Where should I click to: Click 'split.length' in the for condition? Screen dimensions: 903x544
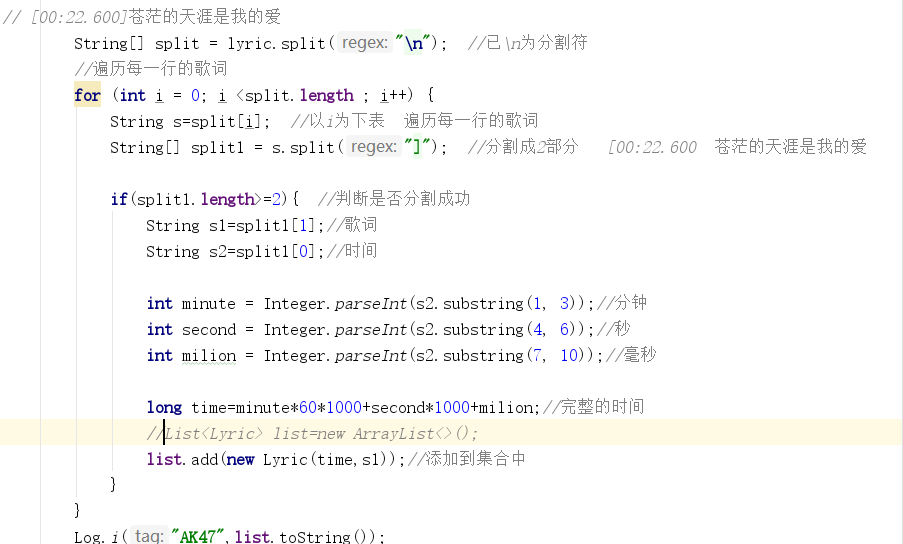tap(299, 96)
